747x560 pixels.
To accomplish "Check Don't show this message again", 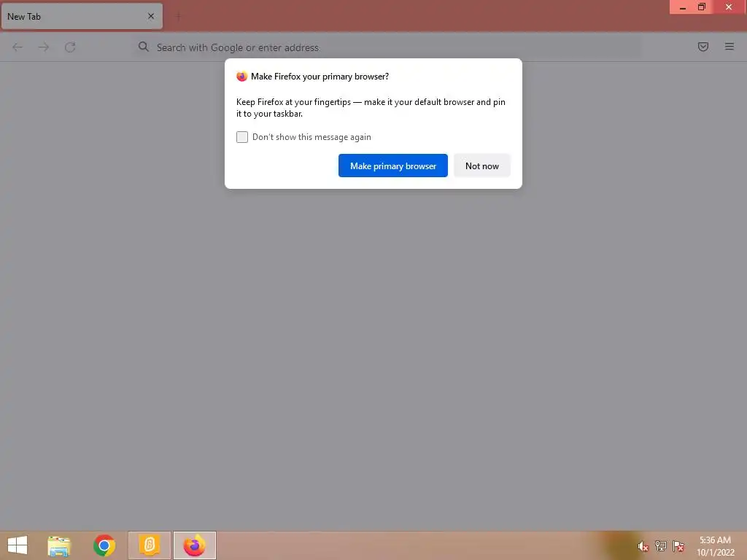I will click(x=242, y=137).
